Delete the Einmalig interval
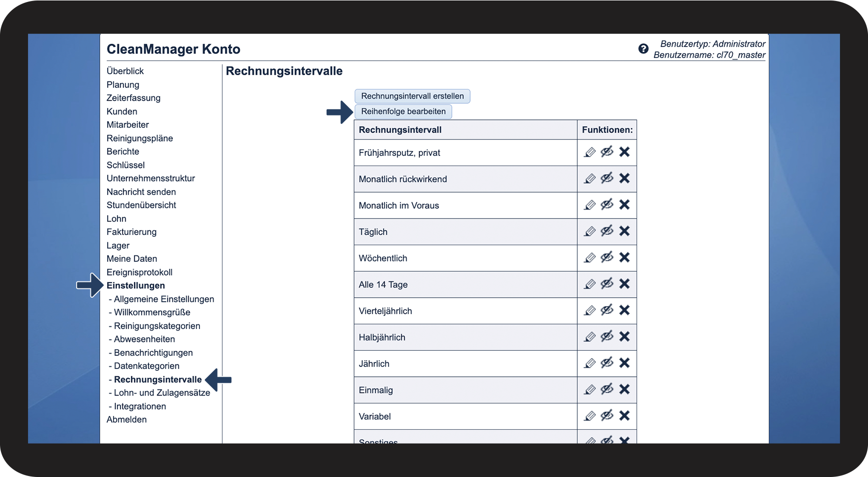 (x=624, y=390)
